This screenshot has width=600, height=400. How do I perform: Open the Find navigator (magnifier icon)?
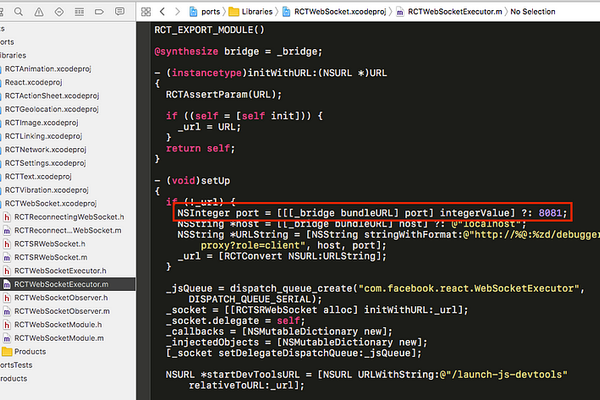pyautogui.click(x=18, y=12)
